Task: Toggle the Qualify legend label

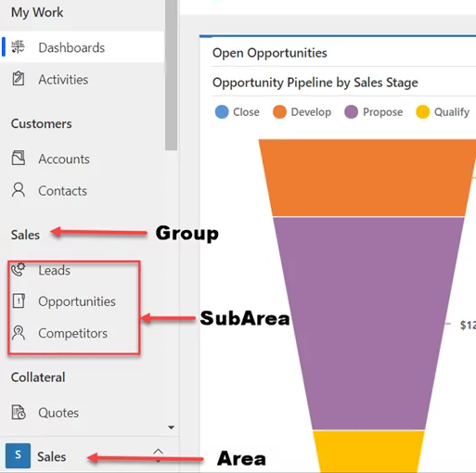Action: (452, 112)
